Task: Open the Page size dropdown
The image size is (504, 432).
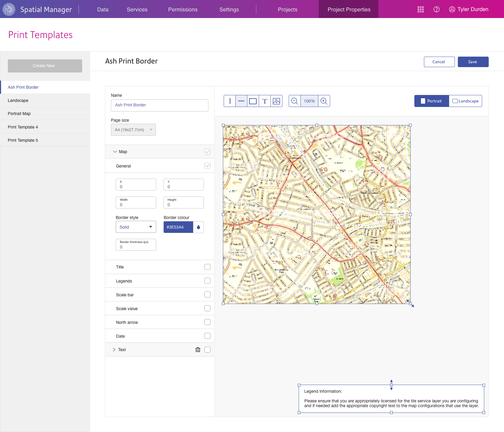Action: click(133, 130)
